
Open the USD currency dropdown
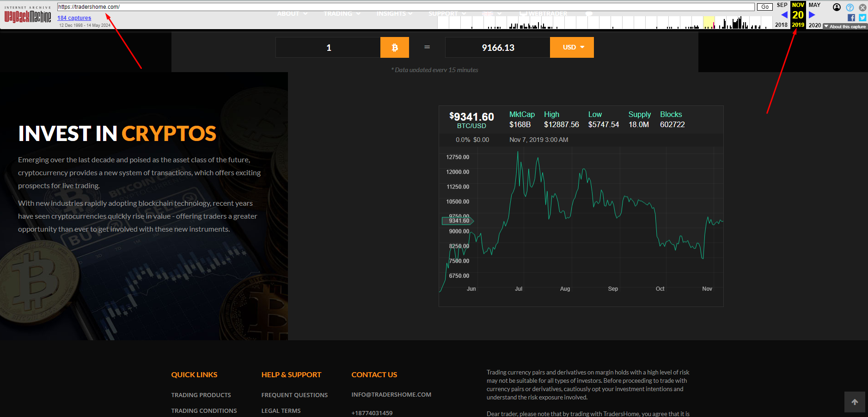click(572, 48)
